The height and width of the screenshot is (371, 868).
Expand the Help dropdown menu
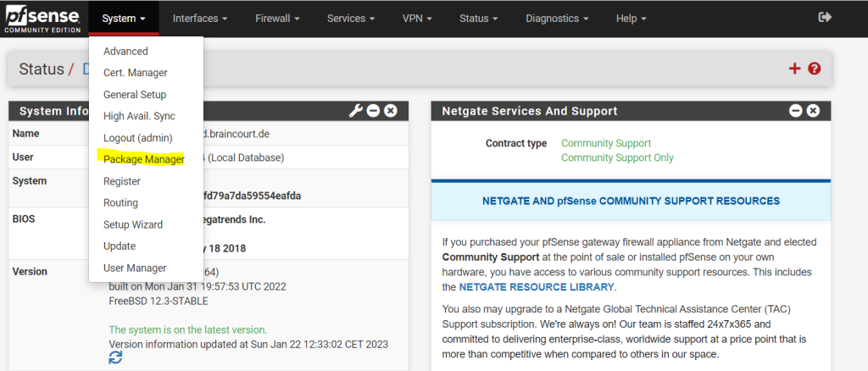click(x=631, y=19)
